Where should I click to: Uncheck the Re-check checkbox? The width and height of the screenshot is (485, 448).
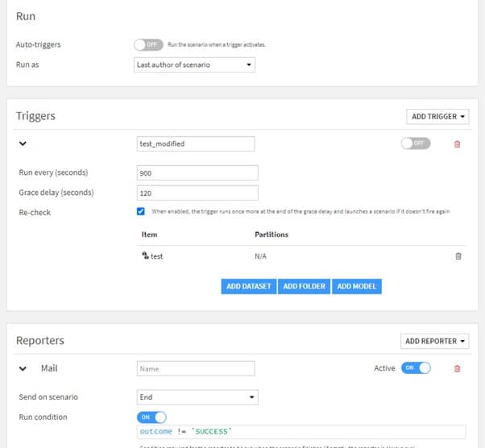click(x=141, y=211)
